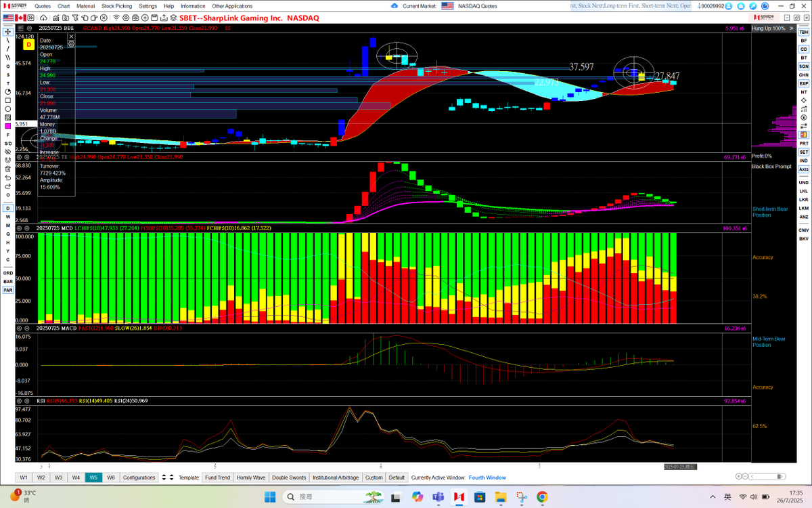Open the Configurations button
Screen dimensions: 812x508
coord(139,478)
